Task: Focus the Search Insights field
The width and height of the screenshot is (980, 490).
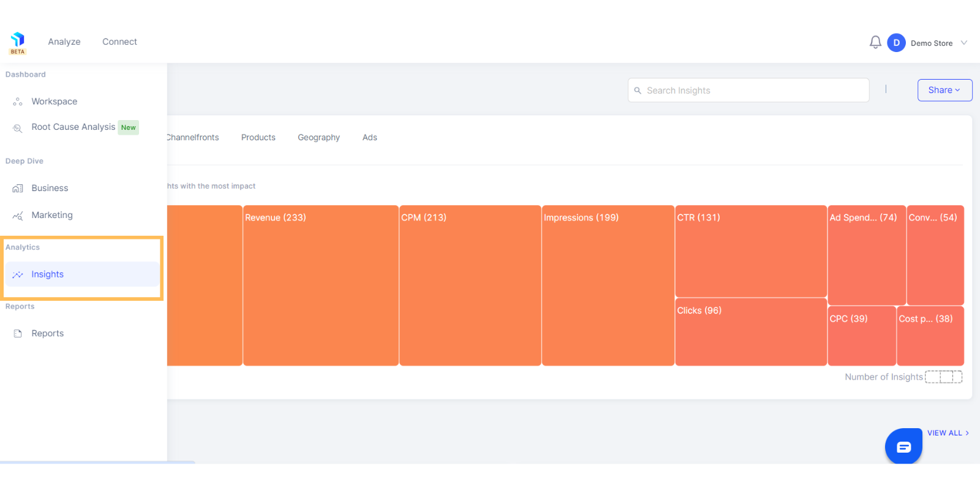Action: 753,90
